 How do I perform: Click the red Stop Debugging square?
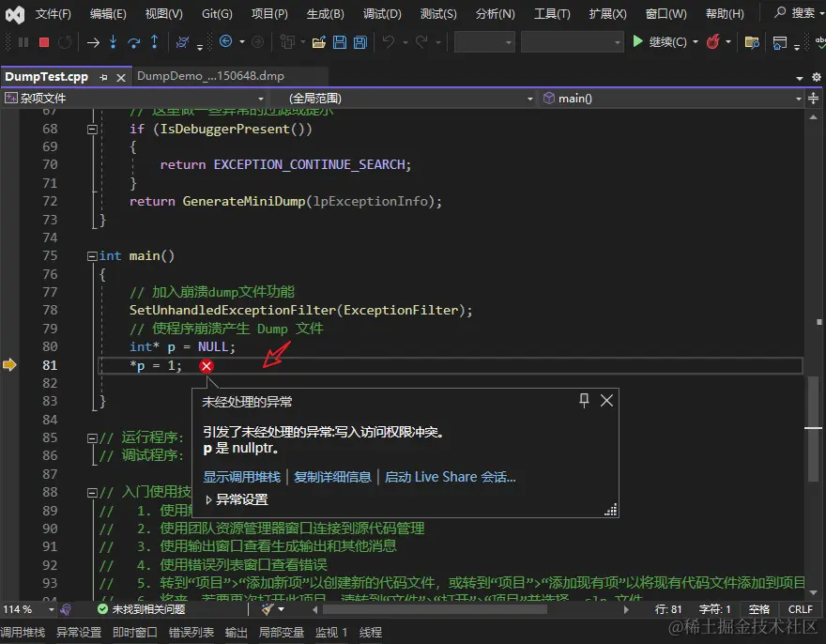coord(44,42)
